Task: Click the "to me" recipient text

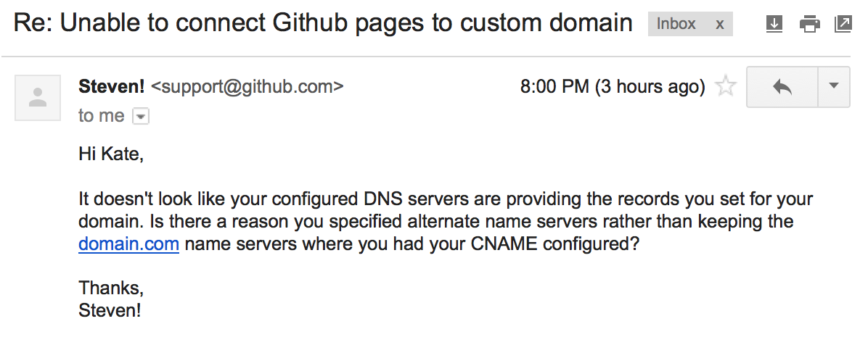Action: tap(102, 116)
